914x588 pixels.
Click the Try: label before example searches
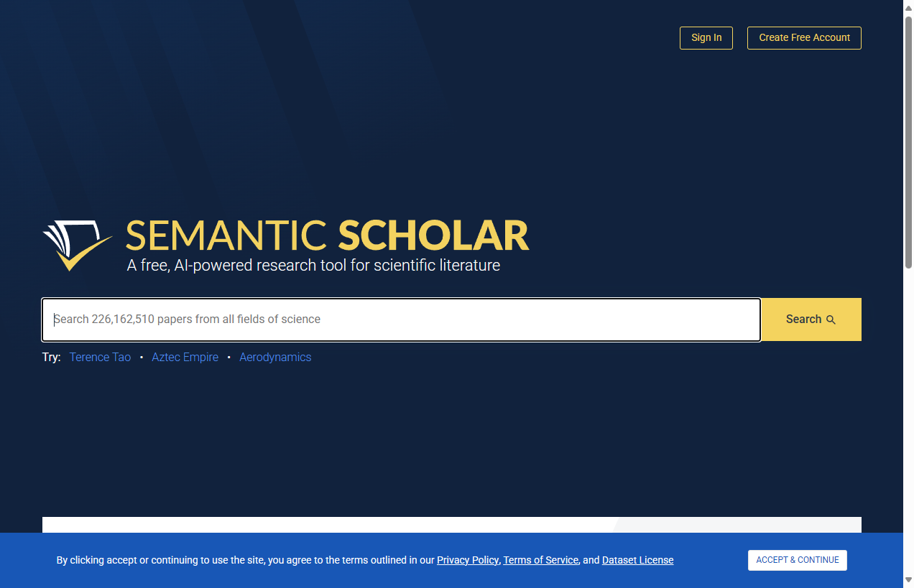click(51, 357)
